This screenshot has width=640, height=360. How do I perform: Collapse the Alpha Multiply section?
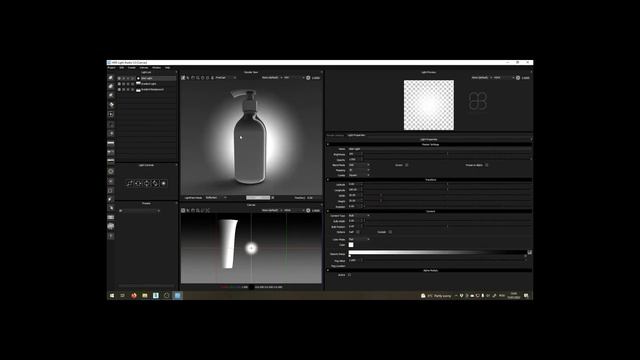point(328,270)
